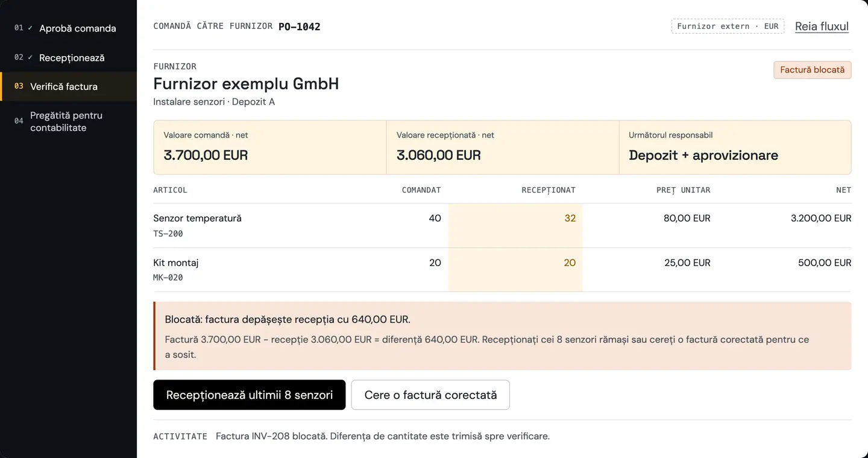Click Instalare senzori · Depozit A subtitle
868x458 pixels.
(214, 102)
